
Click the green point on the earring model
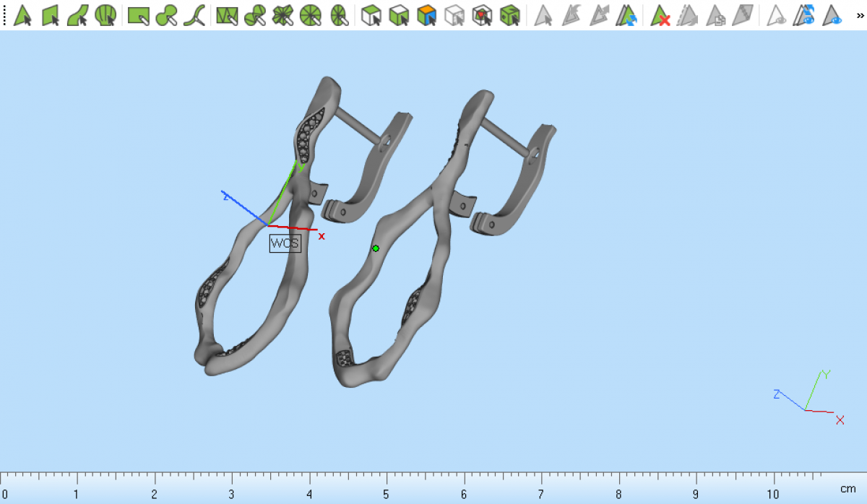point(376,248)
